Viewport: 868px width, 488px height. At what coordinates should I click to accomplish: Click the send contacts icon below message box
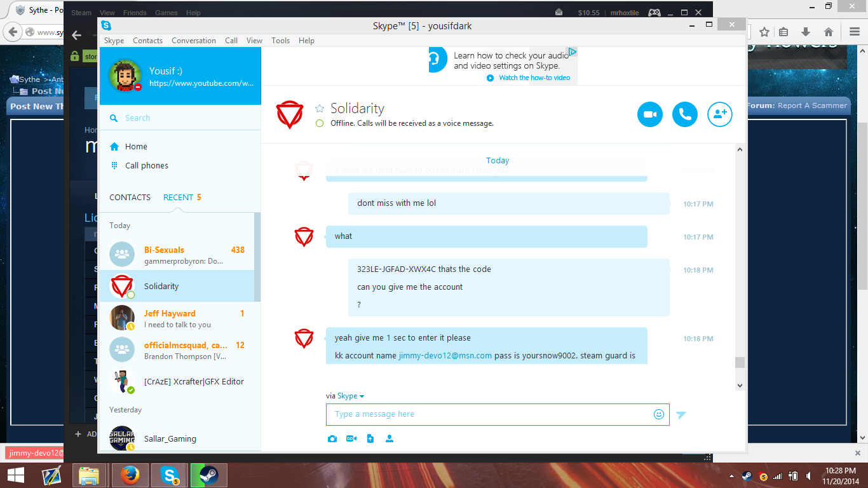pos(390,439)
